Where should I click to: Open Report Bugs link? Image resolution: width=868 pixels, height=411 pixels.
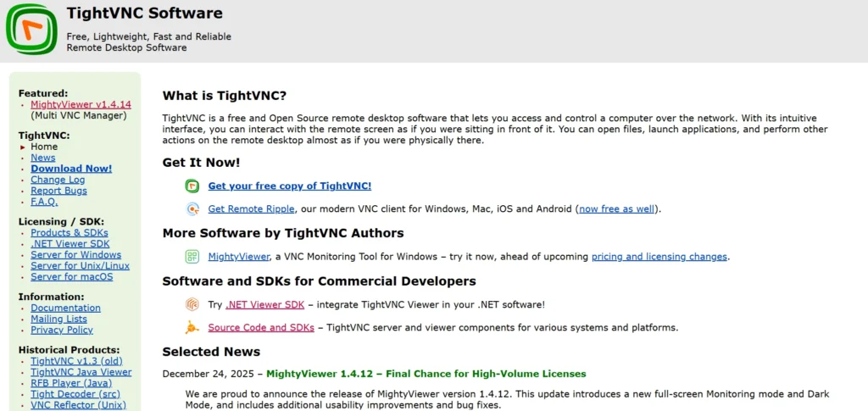58,191
